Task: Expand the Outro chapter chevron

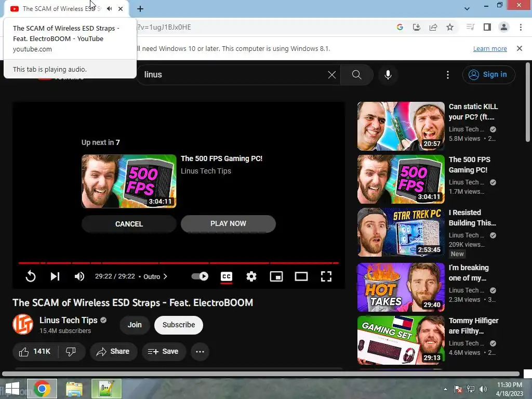Action: [165, 276]
